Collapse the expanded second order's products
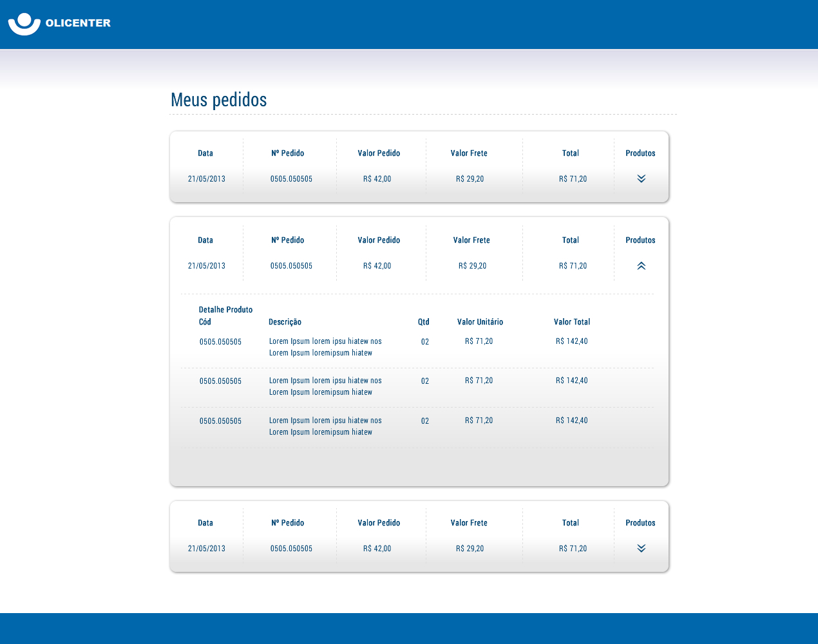The width and height of the screenshot is (818, 644). 641,266
